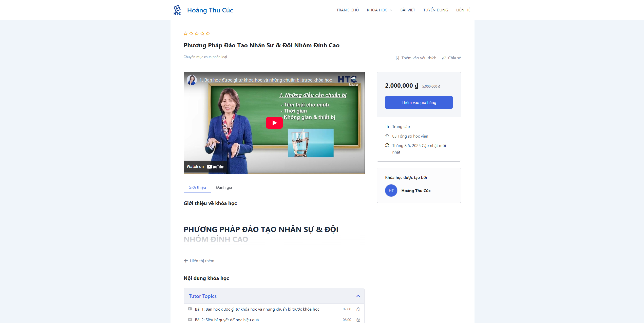Open LIÊN HỆ menu item
Image resolution: width=644 pixels, height=323 pixels.
[x=463, y=10]
